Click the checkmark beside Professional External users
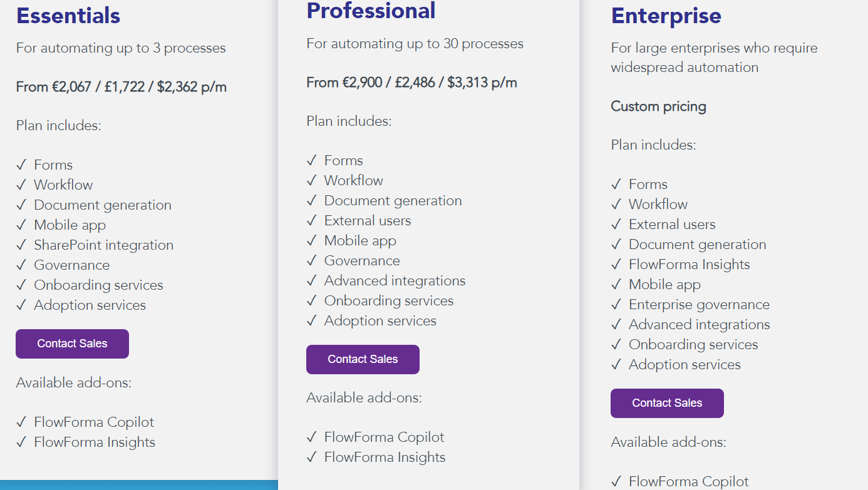 tap(312, 221)
